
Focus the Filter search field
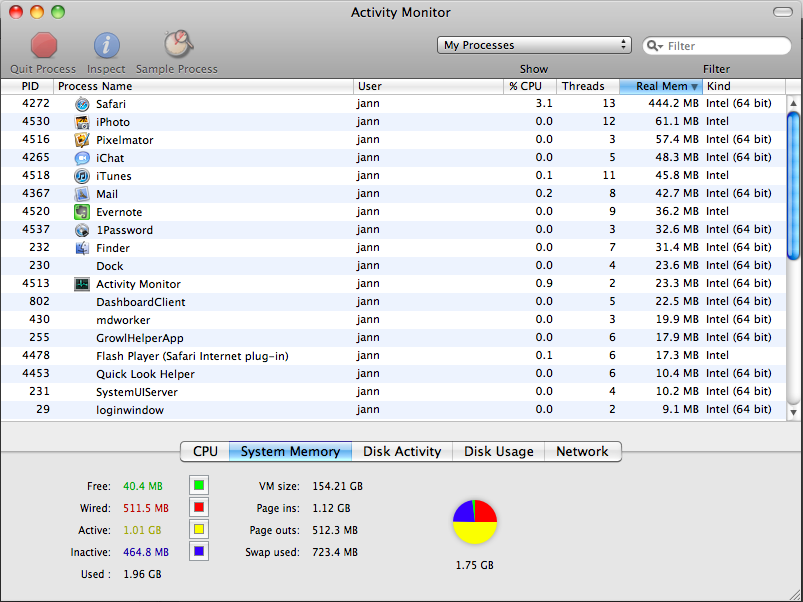pos(717,46)
